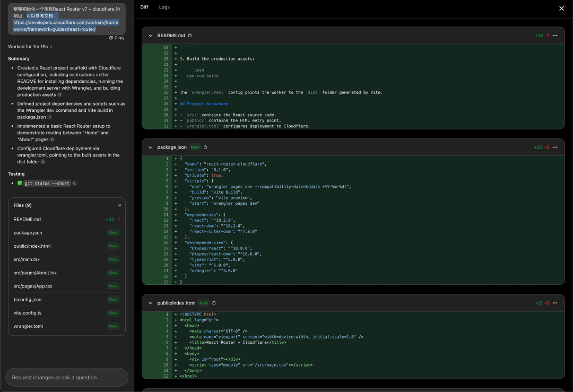
Task: Copy the public/index.html file path
Action: 214,303
